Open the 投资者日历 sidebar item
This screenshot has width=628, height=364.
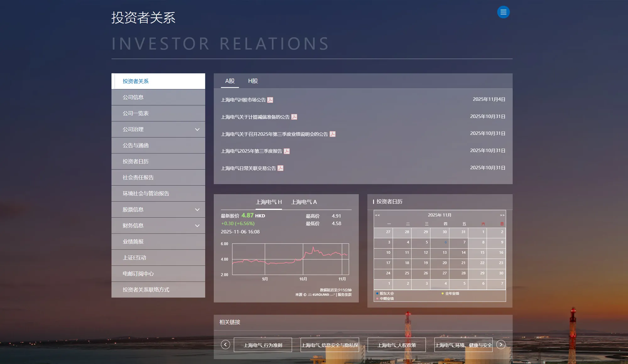136,161
